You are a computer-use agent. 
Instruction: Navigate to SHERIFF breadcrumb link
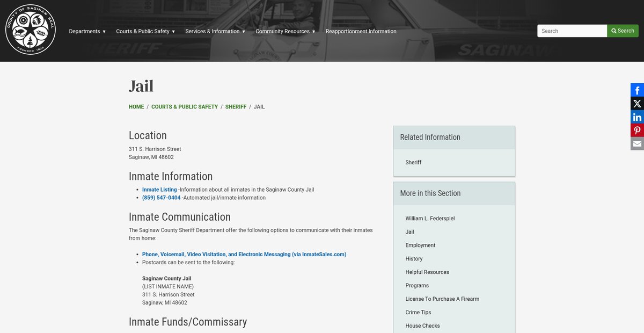(236, 107)
